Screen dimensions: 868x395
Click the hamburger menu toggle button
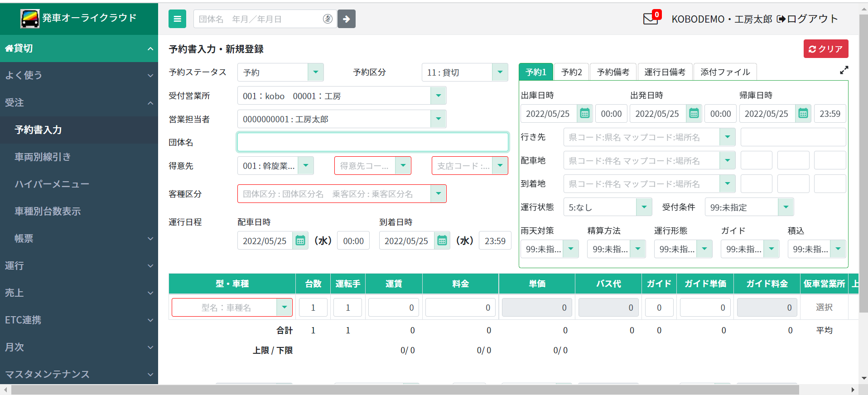177,19
